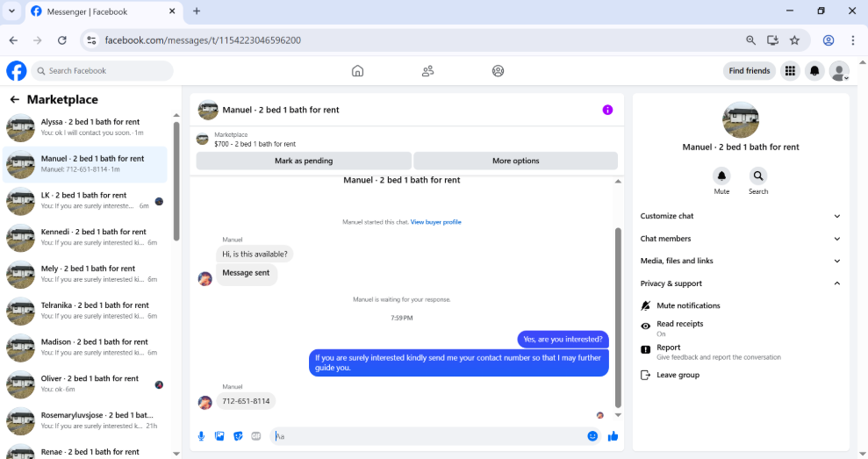Click the 'Yes, are you interested?' message
The width and height of the screenshot is (868, 459).
(x=563, y=340)
